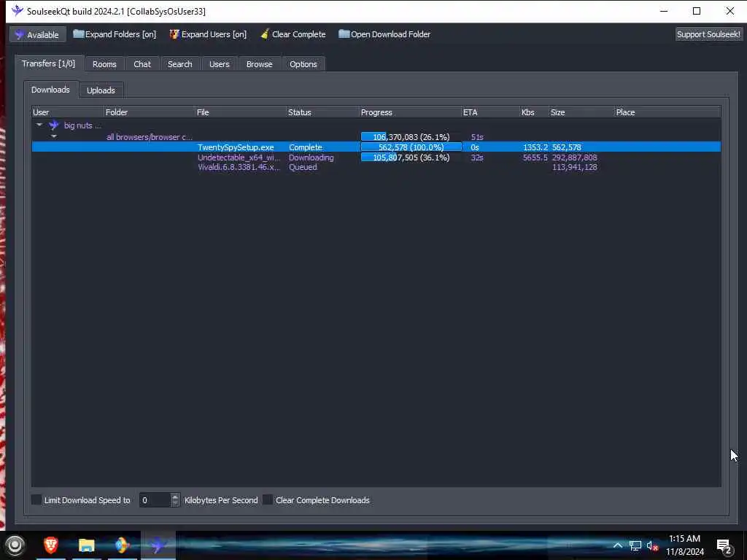Select the Undetectable_x64_wi... file
Screen dimensions: 747x560
(x=239, y=157)
